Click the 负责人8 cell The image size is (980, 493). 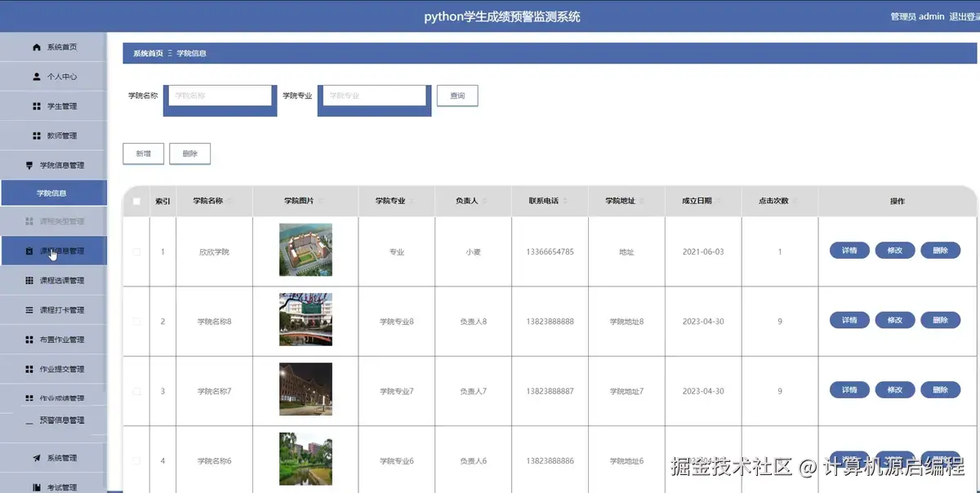474,322
